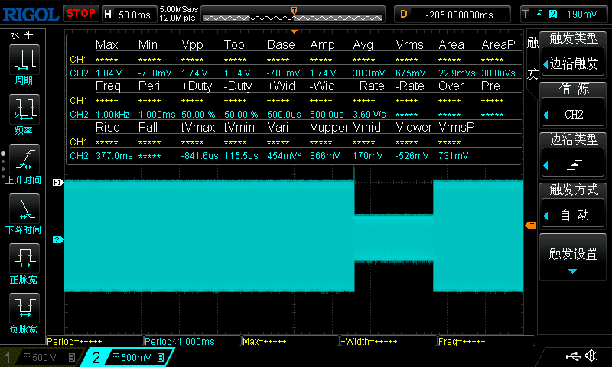
Task: Click the bottom -Width measurement item
Action: click(x=369, y=341)
